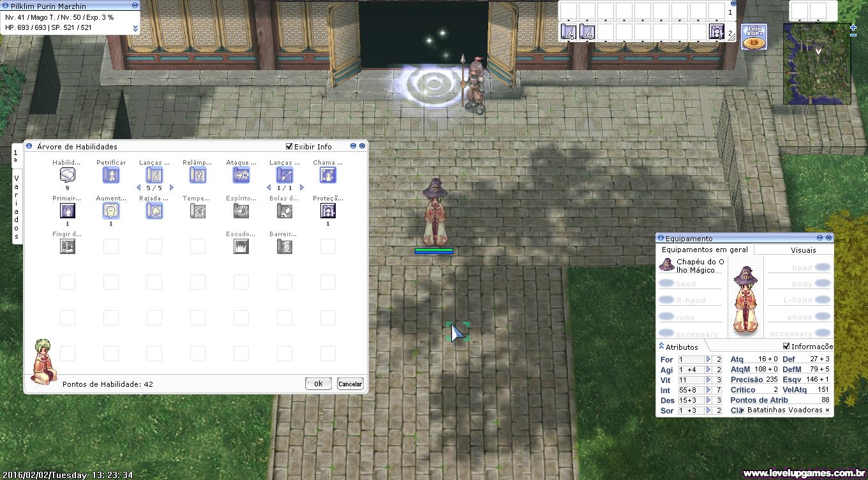Expand the basic info window chevron
This screenshot has width=868, height=480.
(x=135, y=28)
